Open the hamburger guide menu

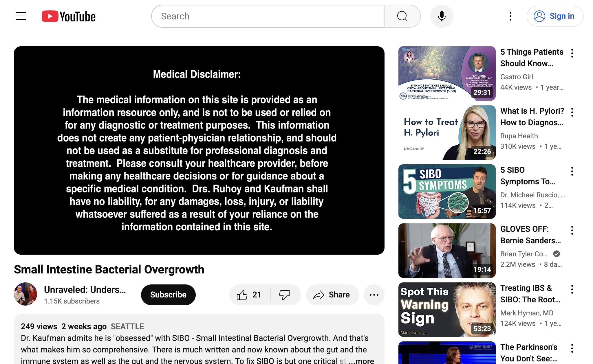click(x=21, y=16)
